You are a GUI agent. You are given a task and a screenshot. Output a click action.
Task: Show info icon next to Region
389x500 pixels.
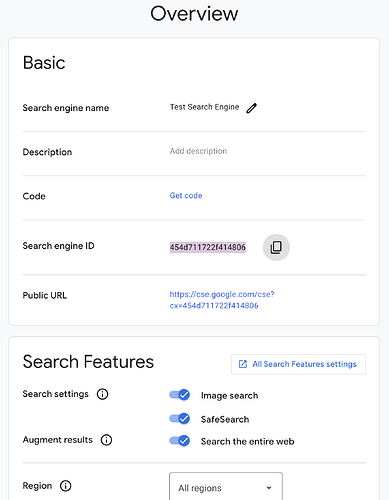[66, 486]
